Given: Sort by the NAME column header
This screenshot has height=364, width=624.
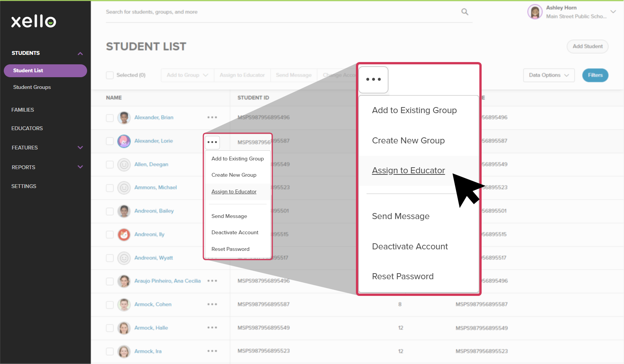Looking at the screenshot, I should (x=114, y=98).
